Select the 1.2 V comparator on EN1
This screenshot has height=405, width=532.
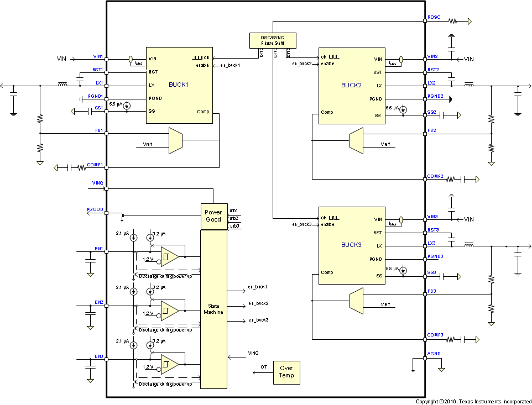[169, 256]
